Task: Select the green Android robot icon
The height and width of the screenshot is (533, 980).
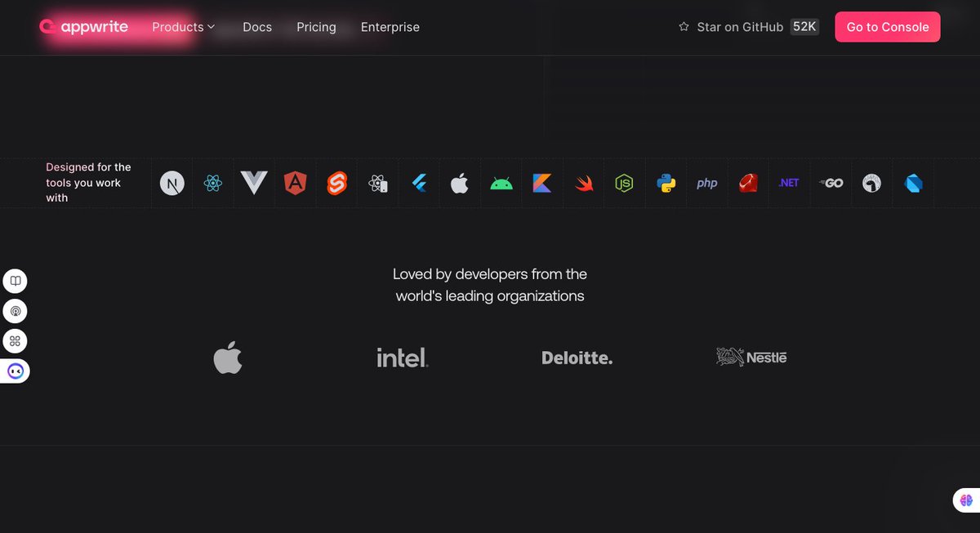Action: [x=501, y=184]
